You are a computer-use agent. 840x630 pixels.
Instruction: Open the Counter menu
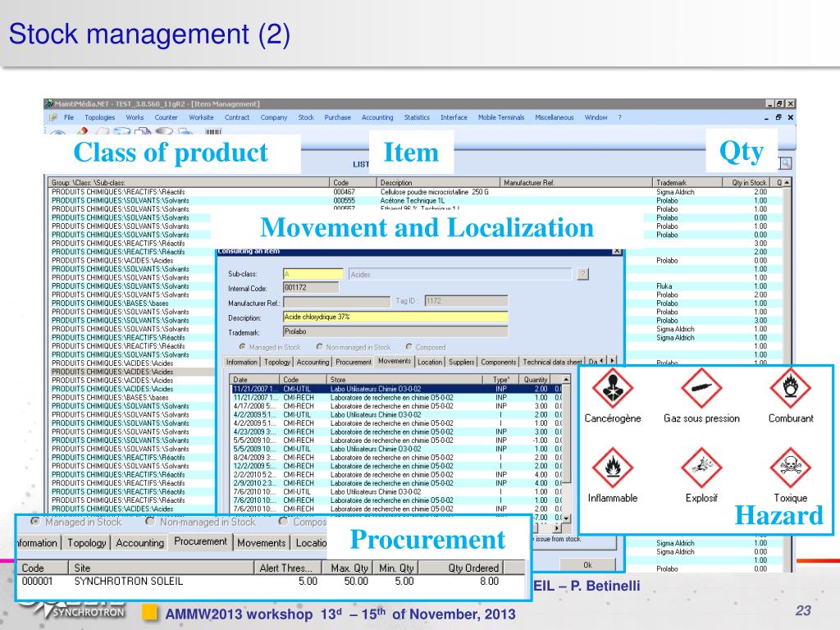click(x=166, y=117)
